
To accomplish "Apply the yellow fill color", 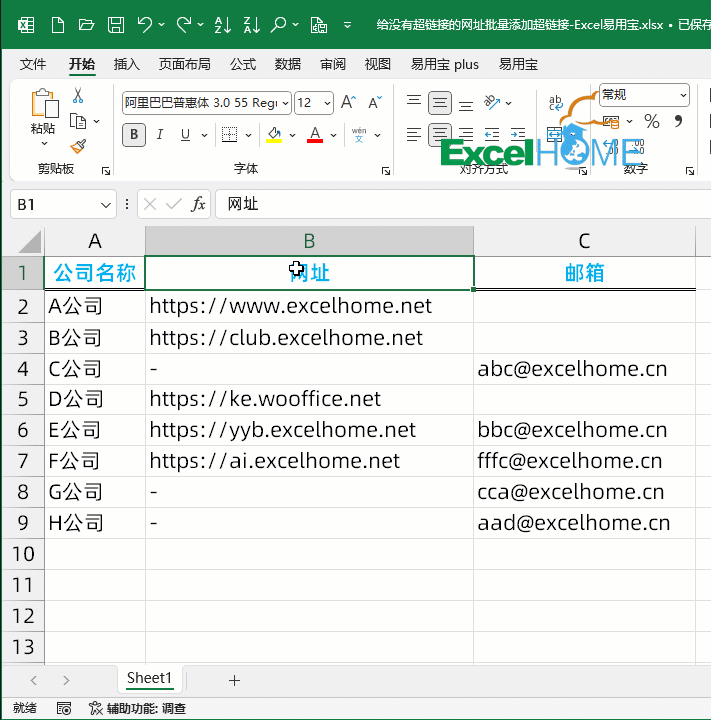I will 274,135.
